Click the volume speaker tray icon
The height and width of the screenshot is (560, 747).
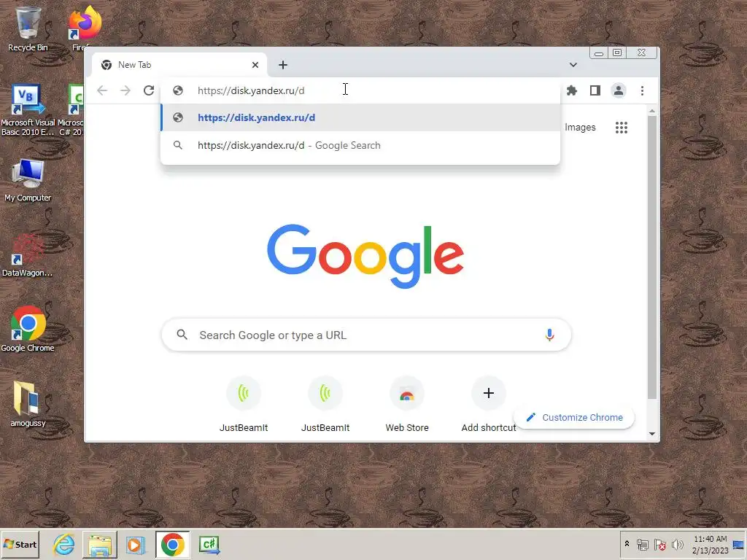677,544
